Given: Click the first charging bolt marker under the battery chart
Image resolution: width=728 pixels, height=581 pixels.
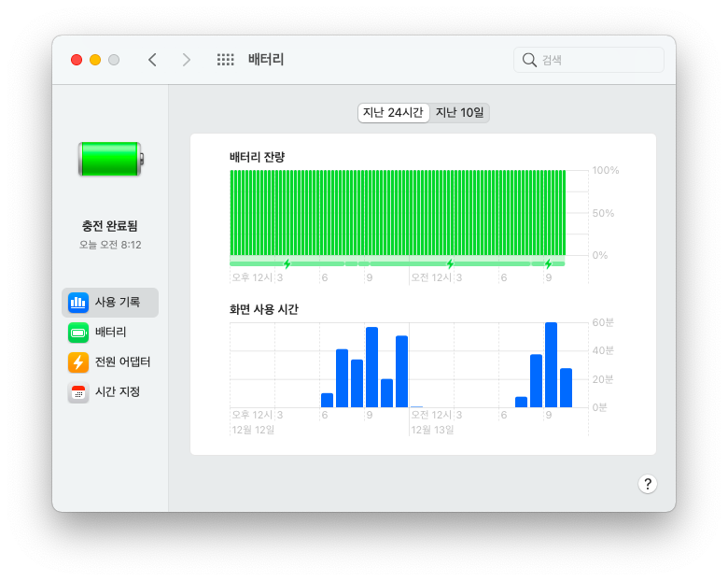Looking at the screenshot, I should point(287,264).
